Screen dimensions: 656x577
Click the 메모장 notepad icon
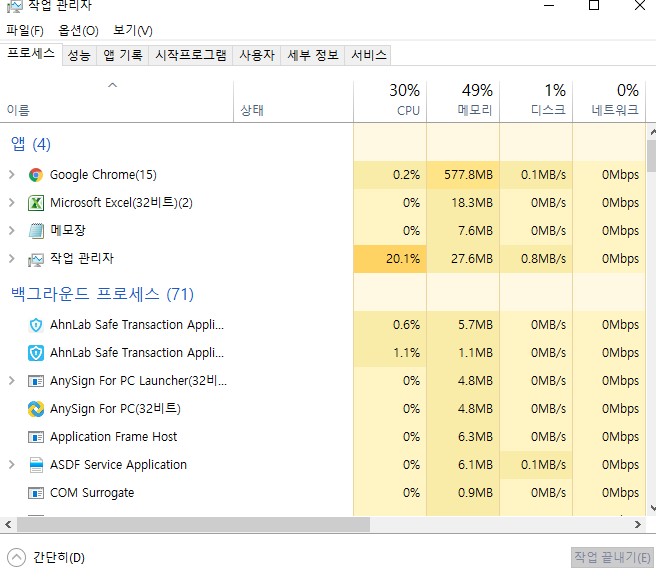pyautogui.click(x=36, y=231)
